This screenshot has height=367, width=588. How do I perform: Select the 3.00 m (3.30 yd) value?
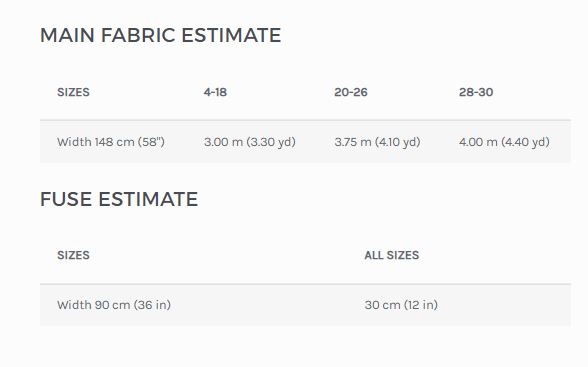250,142
